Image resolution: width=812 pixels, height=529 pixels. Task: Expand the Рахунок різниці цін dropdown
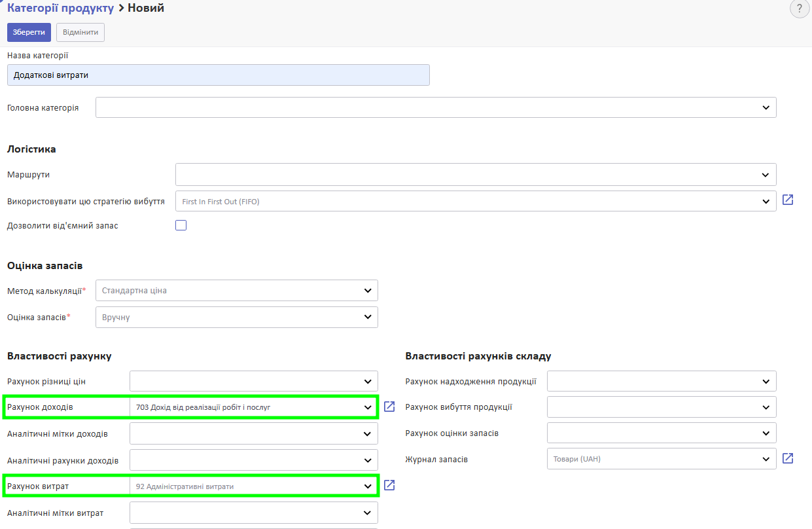[x=254, y=381]
